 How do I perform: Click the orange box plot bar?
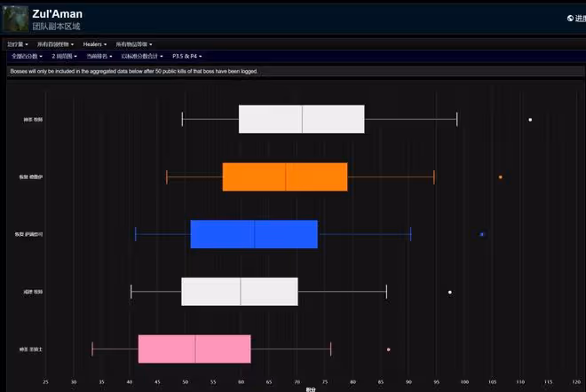[285, 177]
